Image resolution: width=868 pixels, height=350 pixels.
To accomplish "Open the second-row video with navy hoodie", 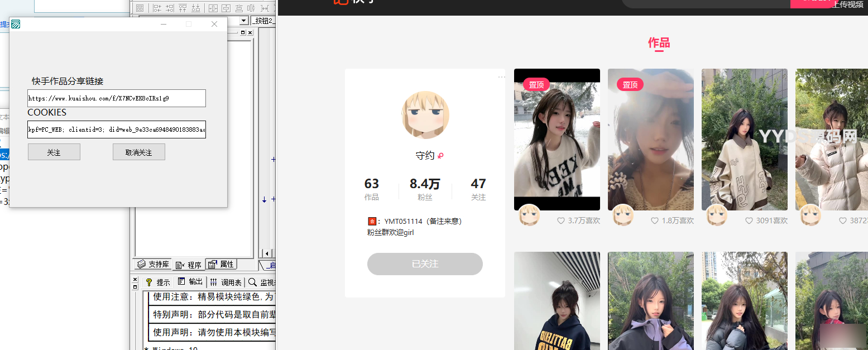I will [557, 301].
